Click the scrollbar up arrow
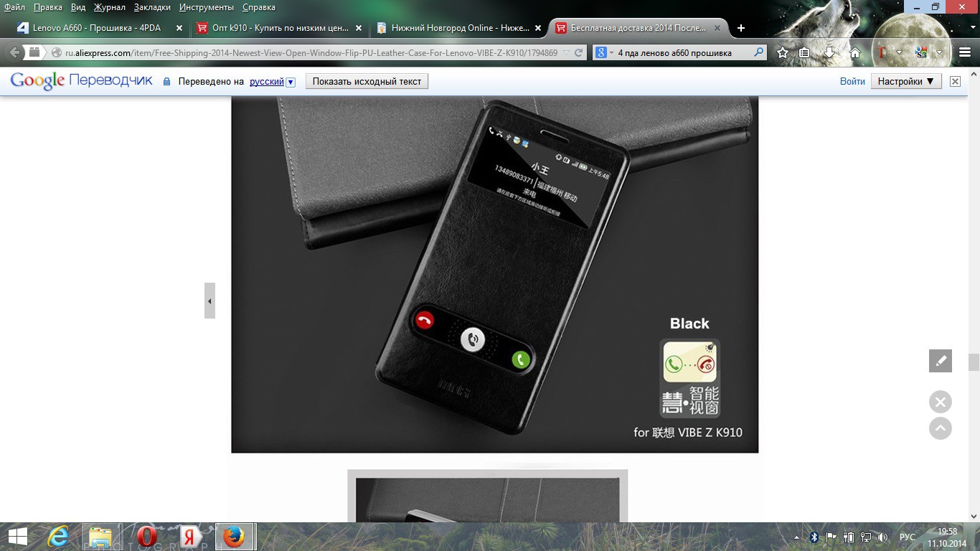The width and height of the screenshot is (980, 551). [x=974, y=73]
